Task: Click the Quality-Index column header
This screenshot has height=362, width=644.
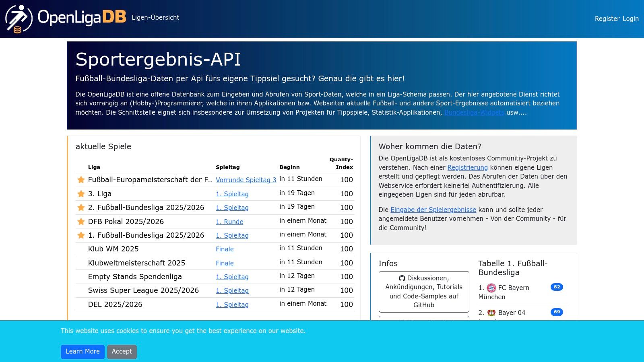Action: coord(341,163)
